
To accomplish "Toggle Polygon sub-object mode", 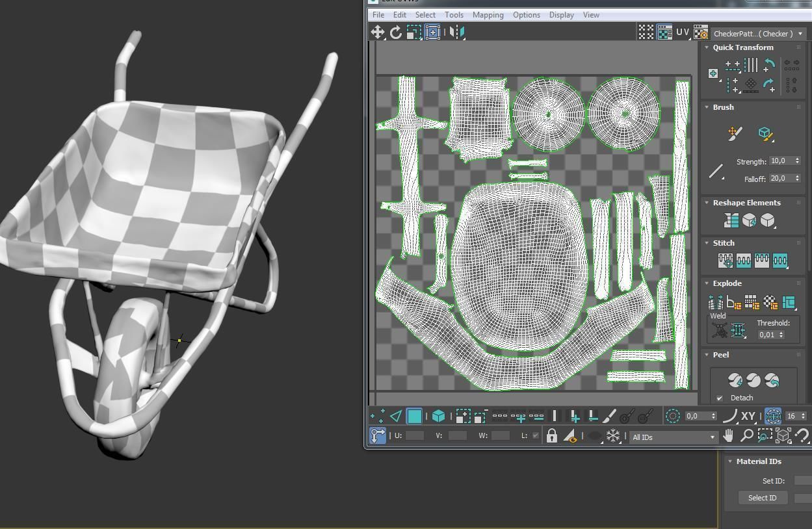I will (414, 416).
